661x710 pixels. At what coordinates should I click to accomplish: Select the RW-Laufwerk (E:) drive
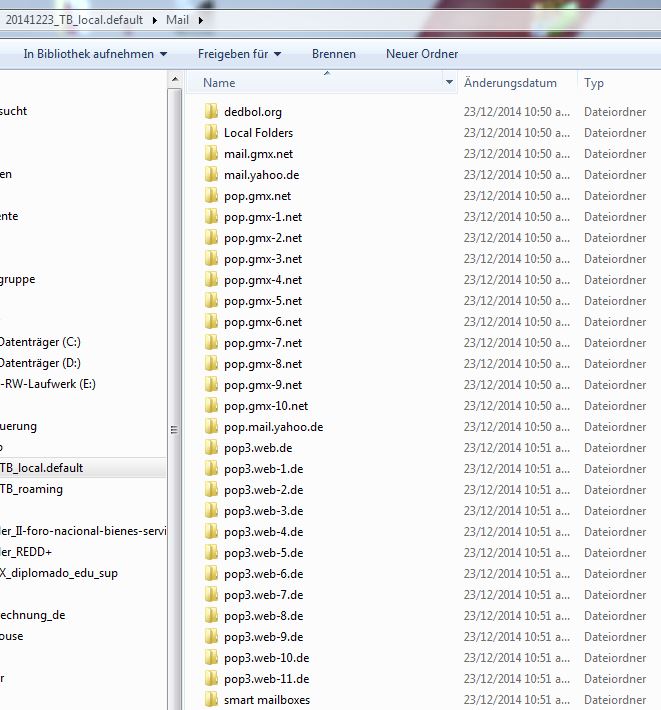tap(48, 384)
